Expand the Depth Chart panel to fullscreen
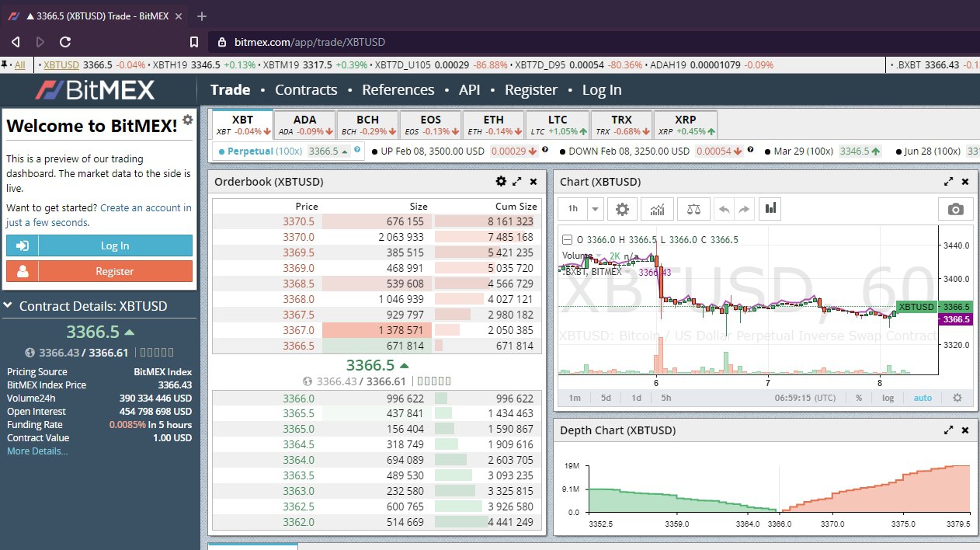 948,430
